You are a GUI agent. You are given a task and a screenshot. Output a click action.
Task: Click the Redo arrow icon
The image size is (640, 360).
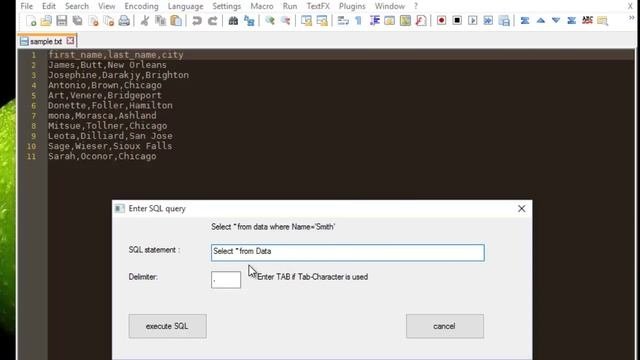click(212, 20)
